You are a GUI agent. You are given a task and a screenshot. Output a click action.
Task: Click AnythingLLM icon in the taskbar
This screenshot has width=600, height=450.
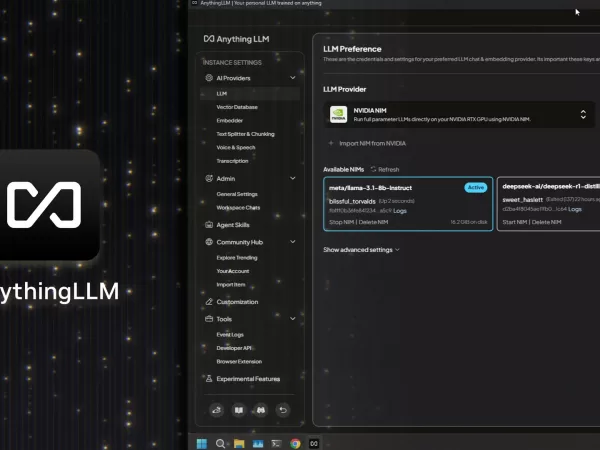(314, 443)
